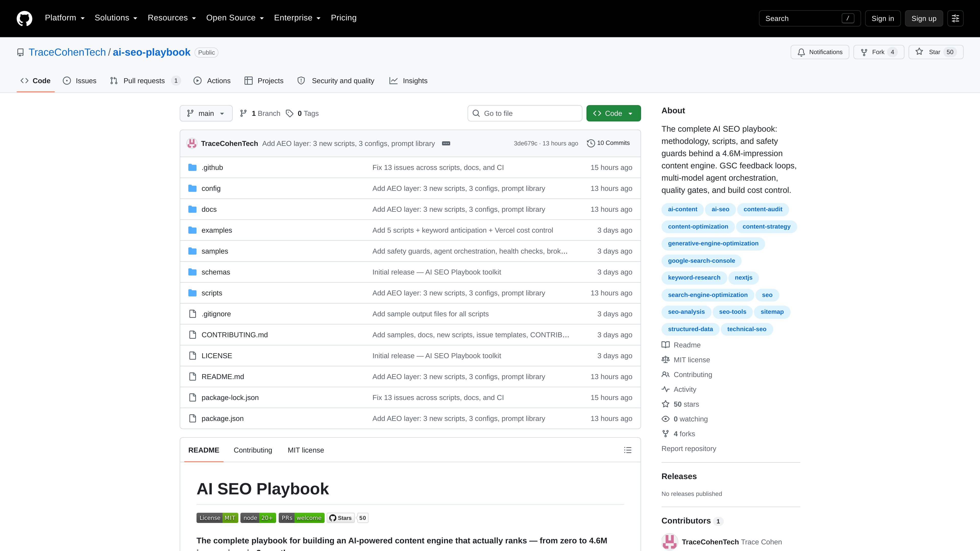This screenshot has height=551, width=980.
Task: Click the Sign in button
Action: [883, 18]
